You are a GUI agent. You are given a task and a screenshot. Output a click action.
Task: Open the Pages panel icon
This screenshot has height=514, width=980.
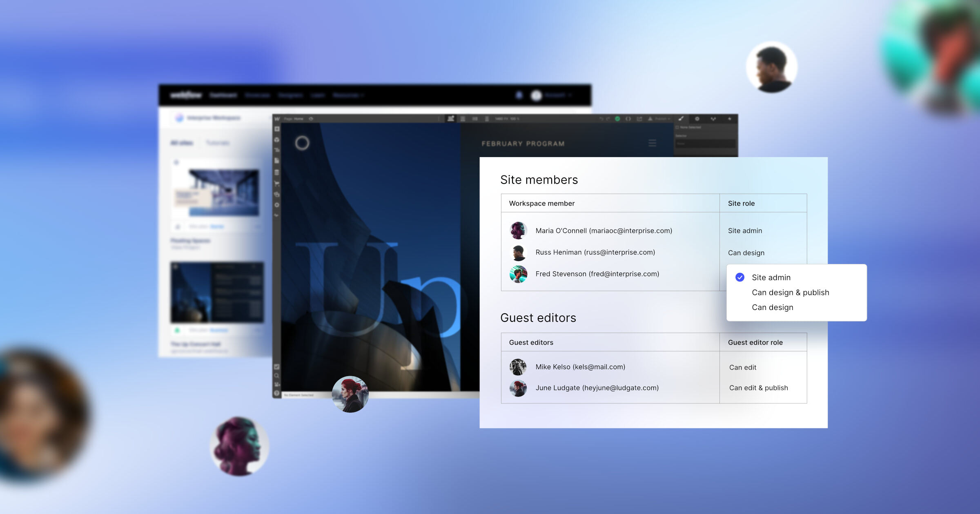(277, 161)
